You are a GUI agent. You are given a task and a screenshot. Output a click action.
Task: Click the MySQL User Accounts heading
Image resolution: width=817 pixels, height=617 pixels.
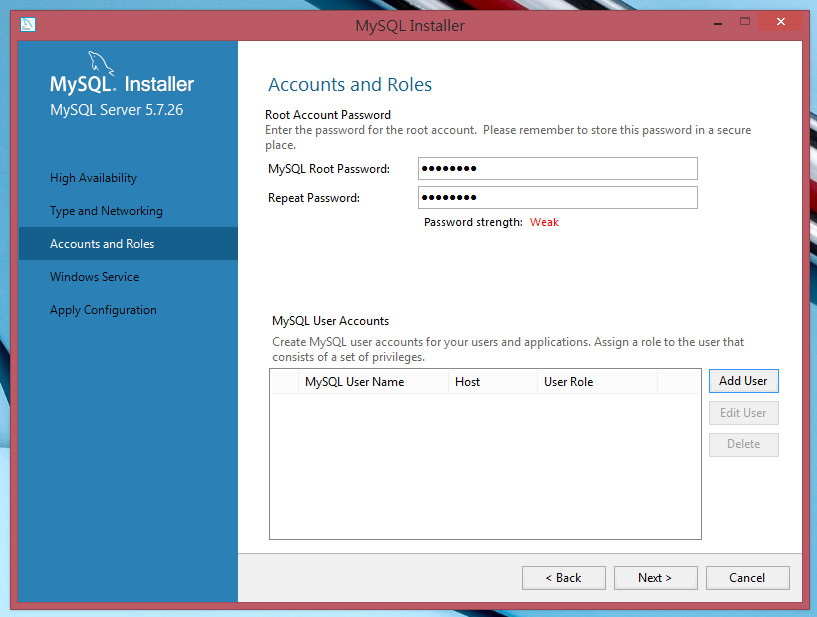[x=330, y=321]
